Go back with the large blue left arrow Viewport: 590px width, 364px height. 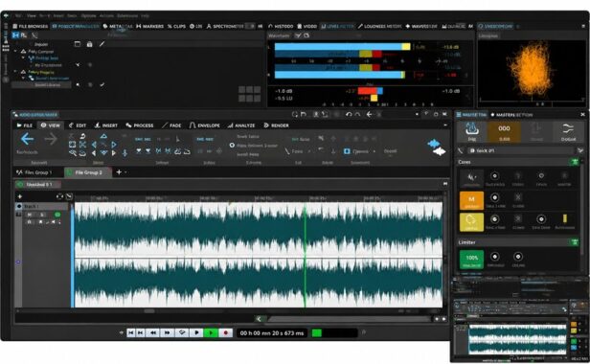coord(27,139)
